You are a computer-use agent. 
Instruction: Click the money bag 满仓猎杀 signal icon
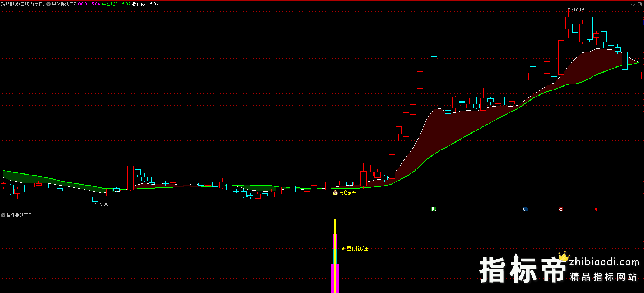click(x=335, y=193)
